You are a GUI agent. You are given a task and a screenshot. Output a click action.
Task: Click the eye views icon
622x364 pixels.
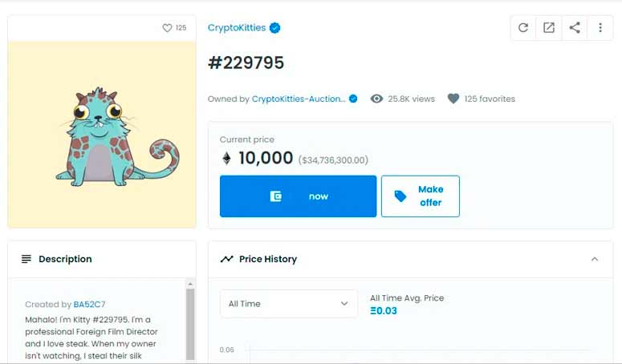376,99
